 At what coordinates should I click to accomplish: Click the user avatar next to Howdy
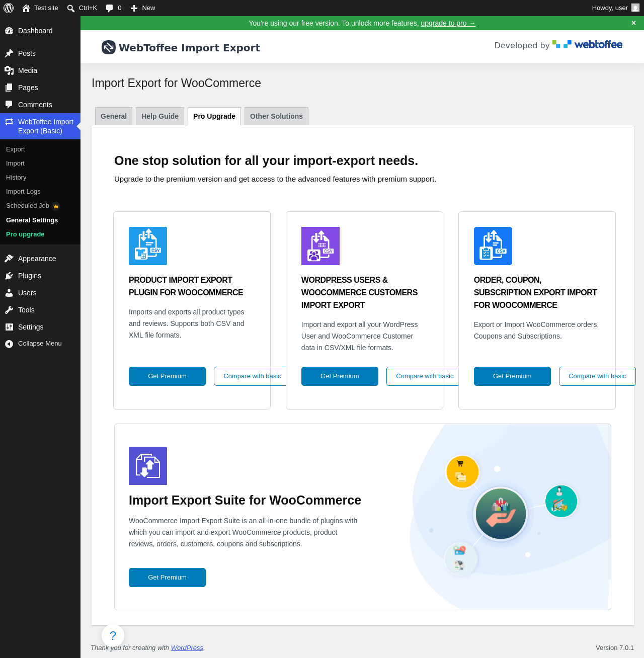click(x=635, y=8)
